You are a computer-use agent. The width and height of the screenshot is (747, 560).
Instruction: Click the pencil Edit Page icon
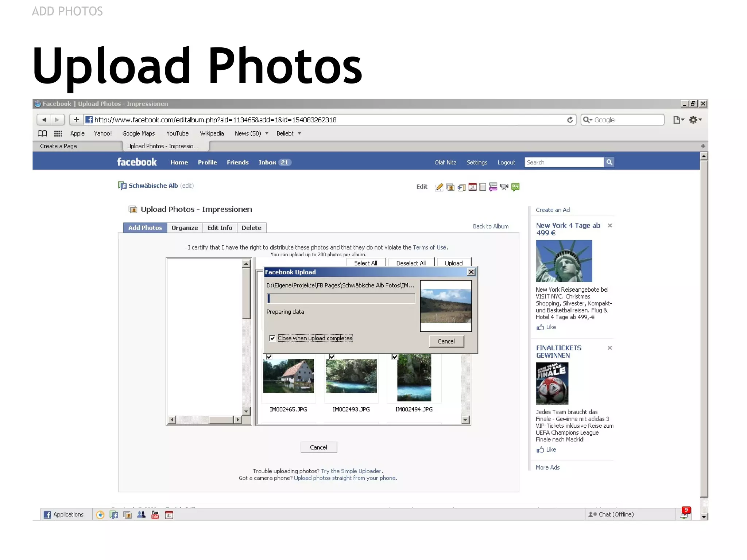[439, 187]
